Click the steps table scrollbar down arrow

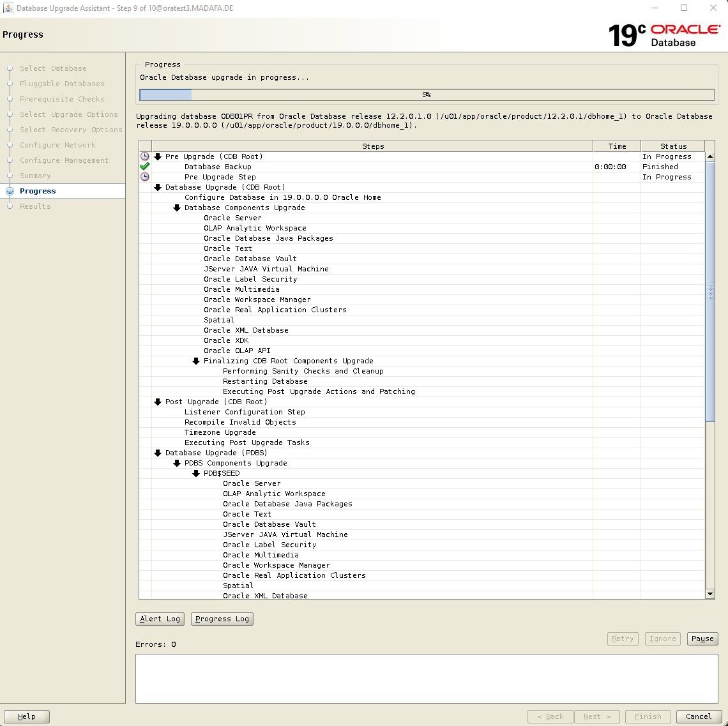coord(710,594)
